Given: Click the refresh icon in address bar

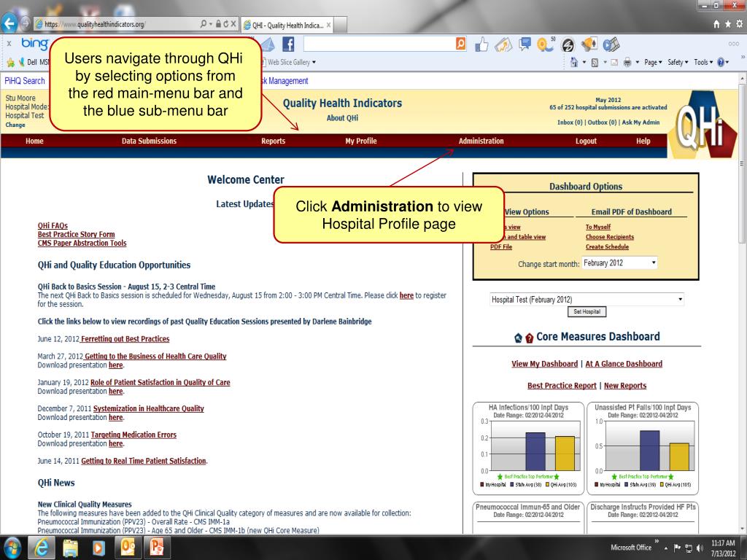Looking at the screenshot, I should (x=226, y=24).
